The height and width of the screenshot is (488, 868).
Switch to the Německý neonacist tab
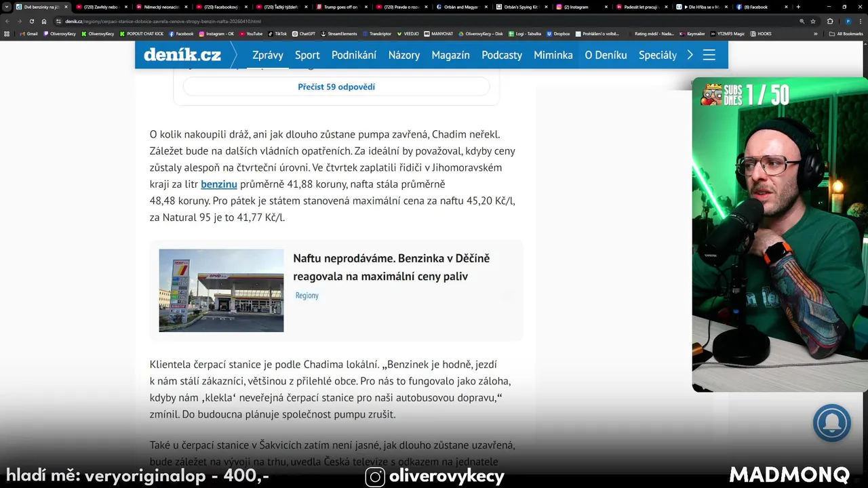tap(160, 7)
